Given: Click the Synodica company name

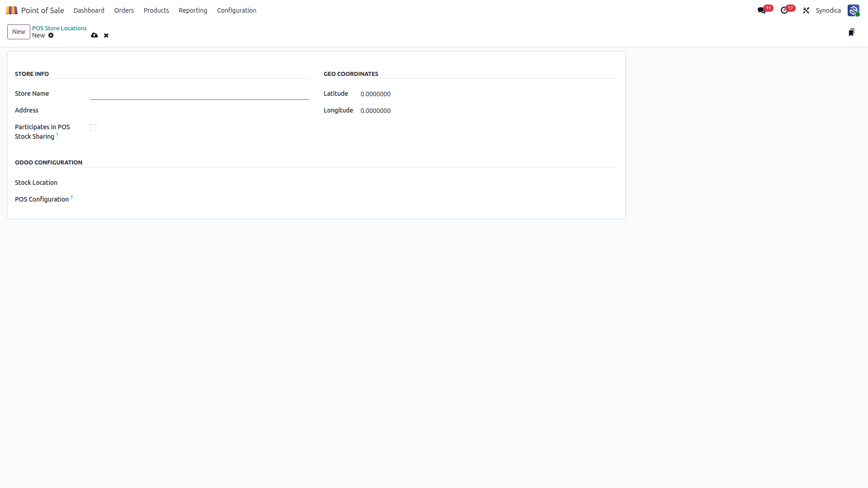Looking at the screenshot, I should click(828, 10).
